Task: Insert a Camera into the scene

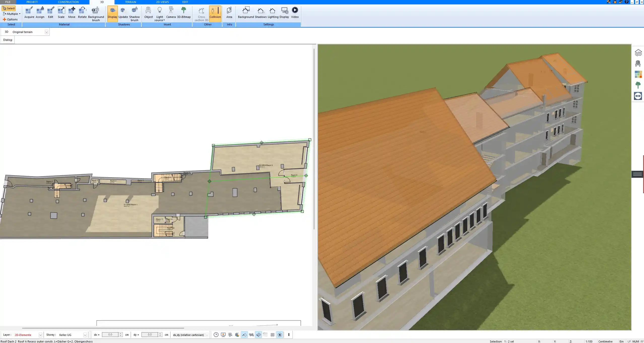Action: 171,13
